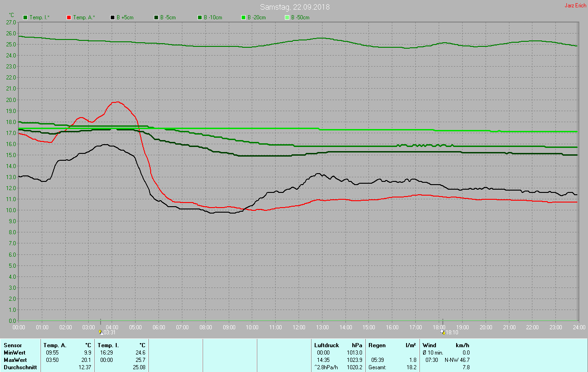Click the Wind column header
Image resolution: width=588 pixels, height=372 pixels.
(x=430, y=345)
